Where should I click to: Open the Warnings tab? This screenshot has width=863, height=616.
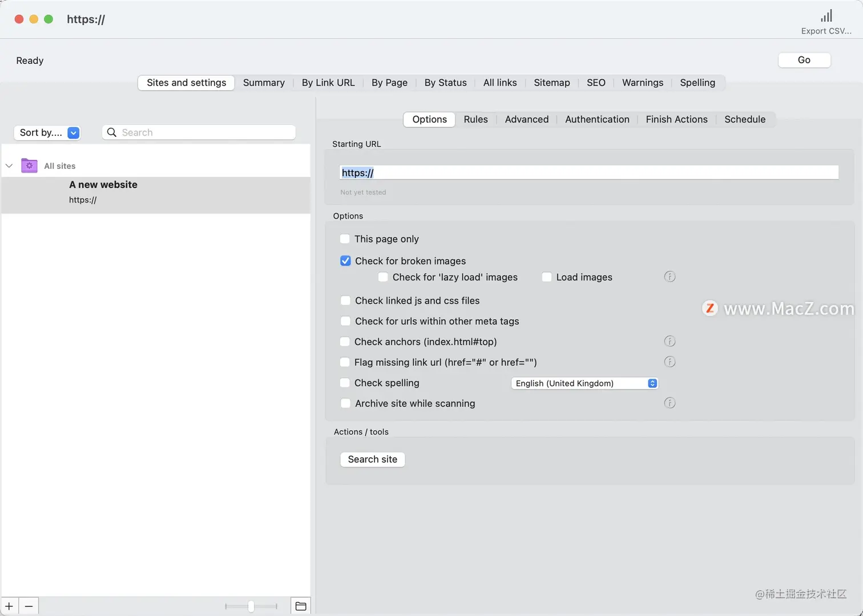[643, 83]
